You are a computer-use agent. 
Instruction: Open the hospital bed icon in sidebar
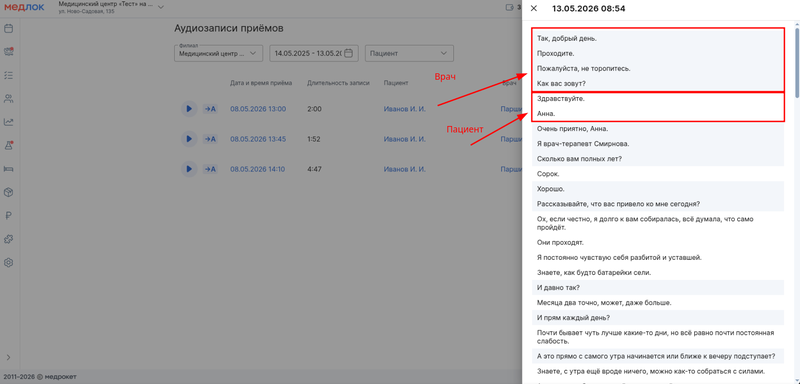click(8, 169)
